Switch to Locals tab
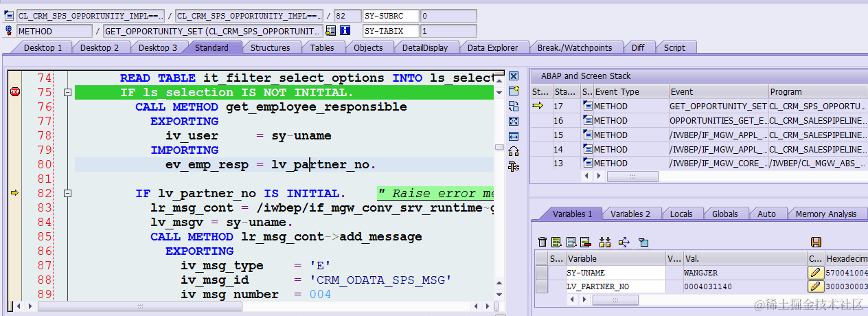 (681, 214)
